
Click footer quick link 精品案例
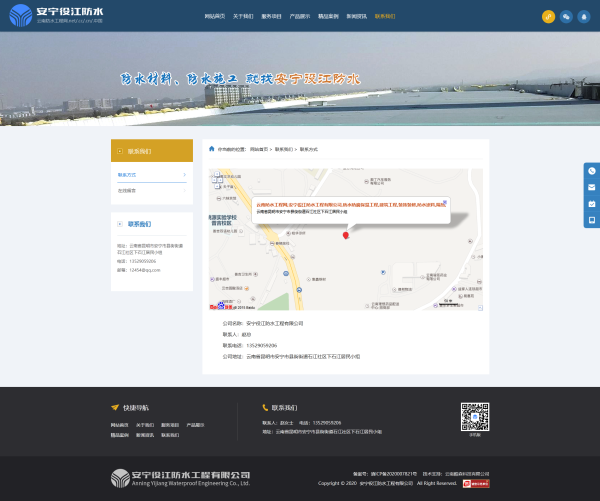120,435
